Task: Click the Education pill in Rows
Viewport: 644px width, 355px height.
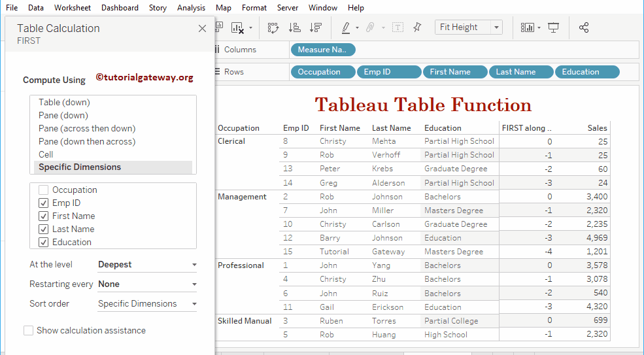Action: click(587, 72)
